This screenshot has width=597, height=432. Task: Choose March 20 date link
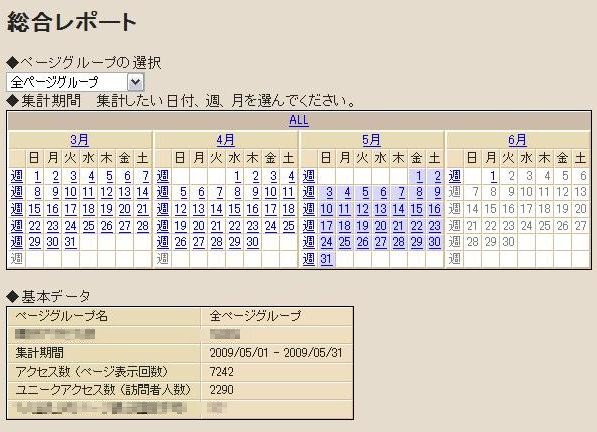tap(125, 209)
